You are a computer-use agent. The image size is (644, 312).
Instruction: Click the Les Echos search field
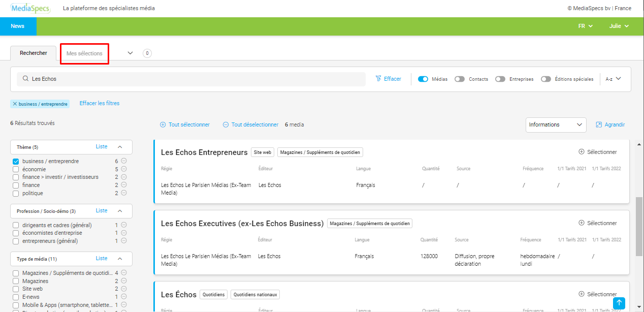click(193, 79)
